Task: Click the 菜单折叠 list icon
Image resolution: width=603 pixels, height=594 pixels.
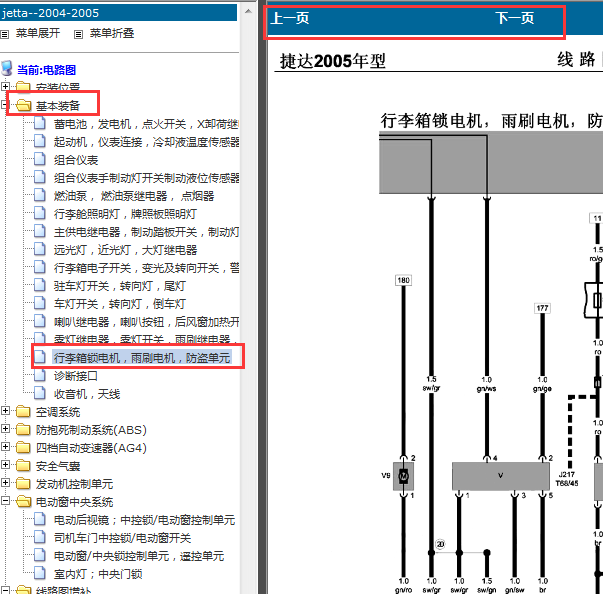Action: pyautogui.click(x=78, y=35)
